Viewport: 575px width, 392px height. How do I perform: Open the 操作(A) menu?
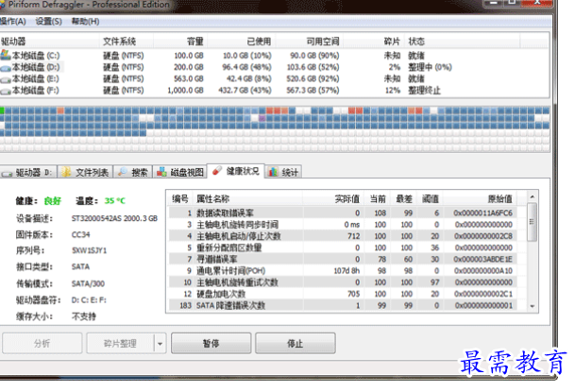(x=13, y=22)
